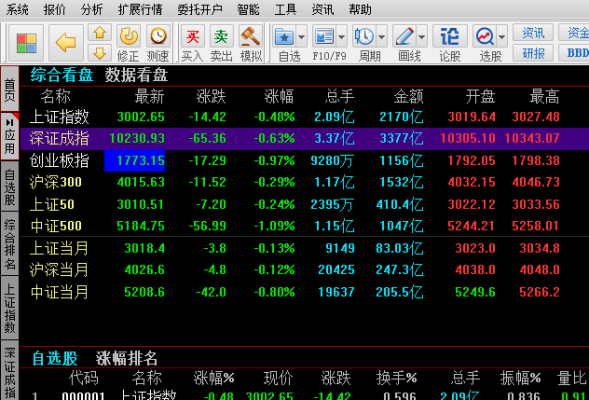The height and width of the screenshot is (400, 589).
Task: Click the green 卖出 sell icon
Action: tap(221, 43)
